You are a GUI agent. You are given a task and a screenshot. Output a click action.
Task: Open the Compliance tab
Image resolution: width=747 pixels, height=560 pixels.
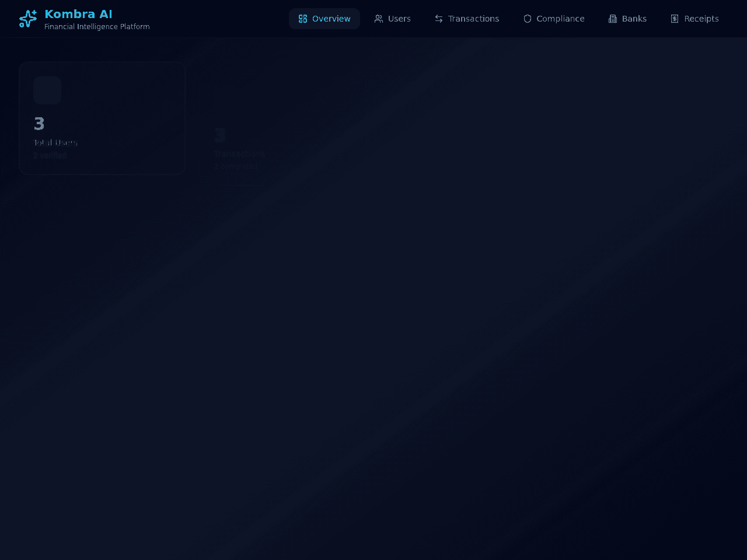[554, 19]
